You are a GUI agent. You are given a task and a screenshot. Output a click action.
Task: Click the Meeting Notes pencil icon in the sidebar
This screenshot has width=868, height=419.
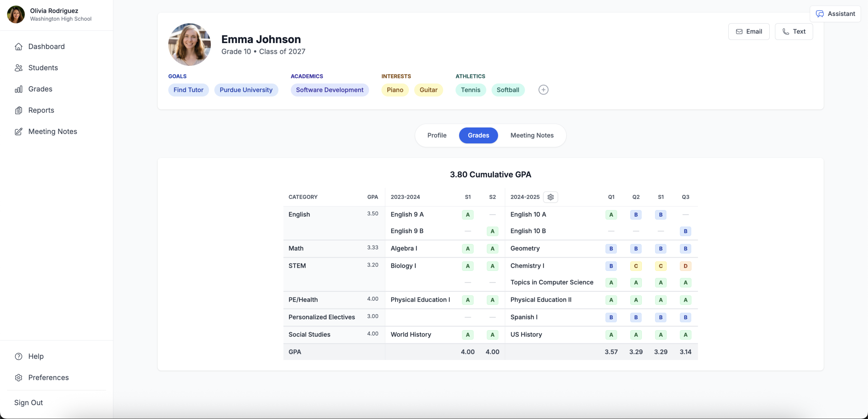pos(19,132)
